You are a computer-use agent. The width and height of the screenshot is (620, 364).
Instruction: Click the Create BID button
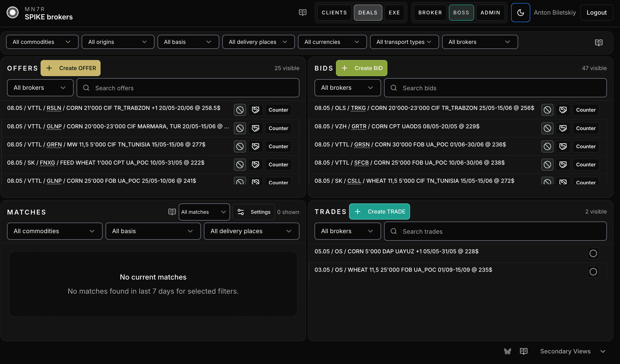click(361, 68)
